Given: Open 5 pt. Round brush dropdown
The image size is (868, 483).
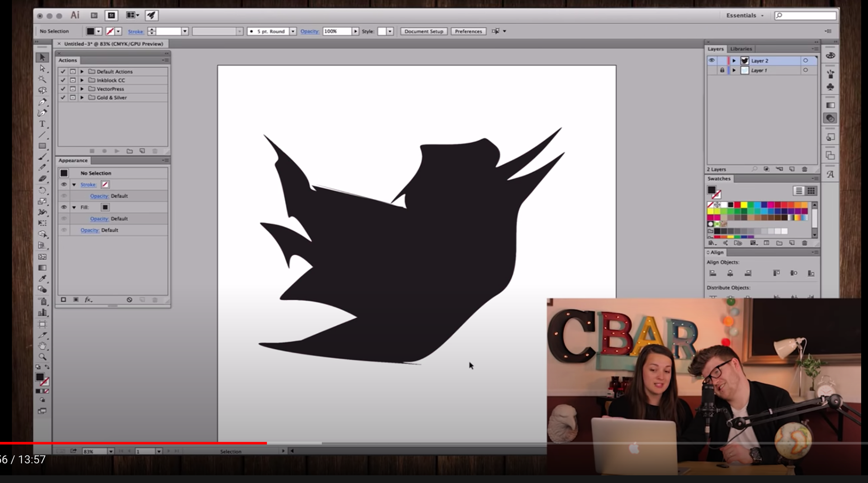Looking at the screenshot, I should pos(293,31).
